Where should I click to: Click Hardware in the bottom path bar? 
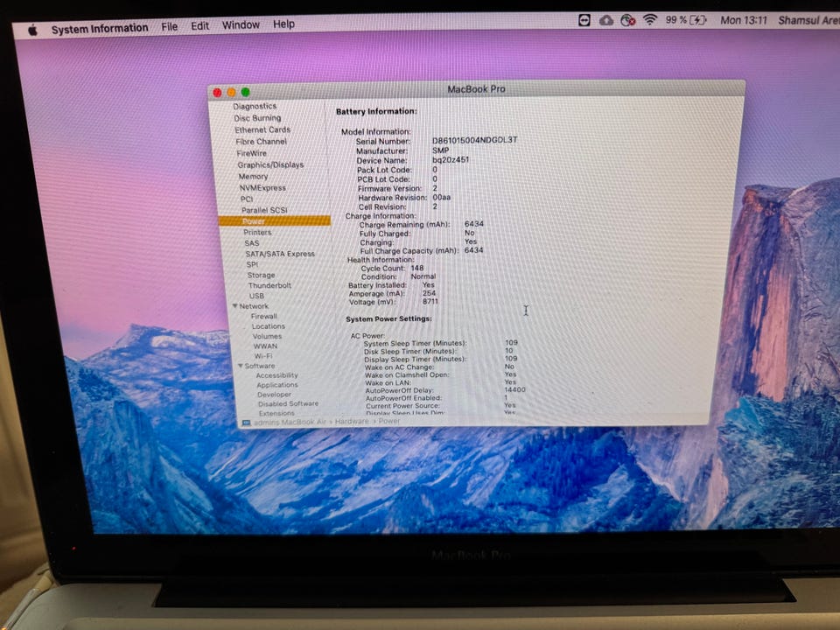[x=352, y=422]
